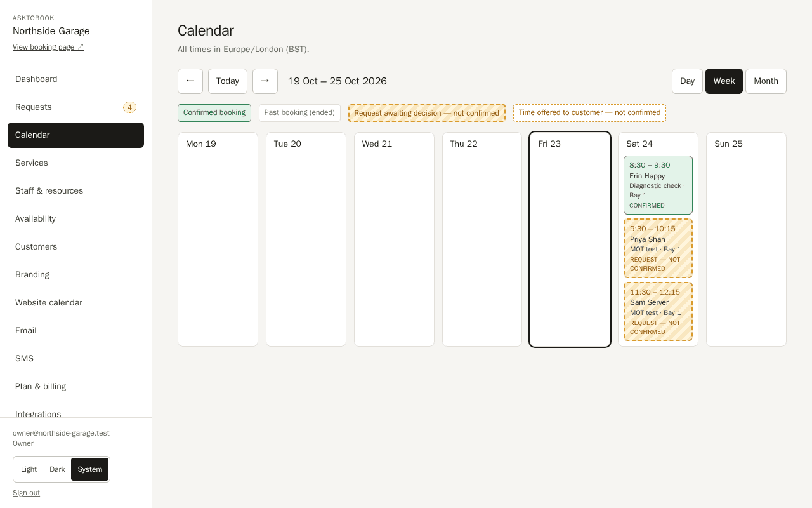Go to the next week arrow
This screenshot has width=812, height=508.
coord(265,81)
